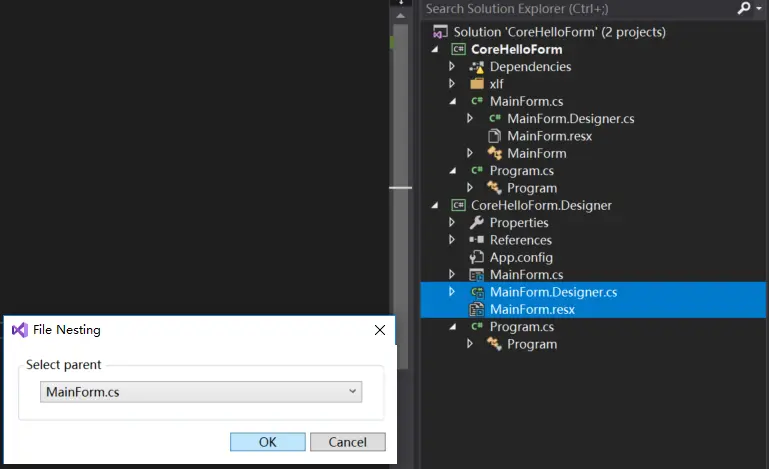Expand the MainForm class node
The image size is (769, 469).
point(470,153)
